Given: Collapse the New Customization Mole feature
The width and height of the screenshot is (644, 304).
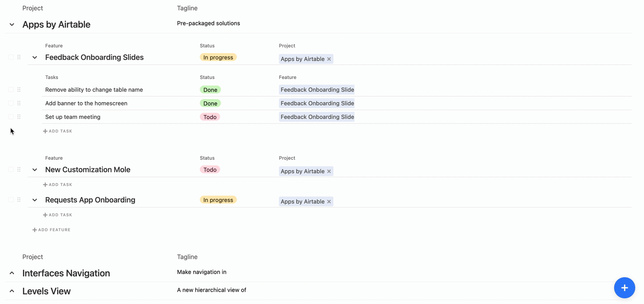Looking at the screenshot, I should click(35, 170).
